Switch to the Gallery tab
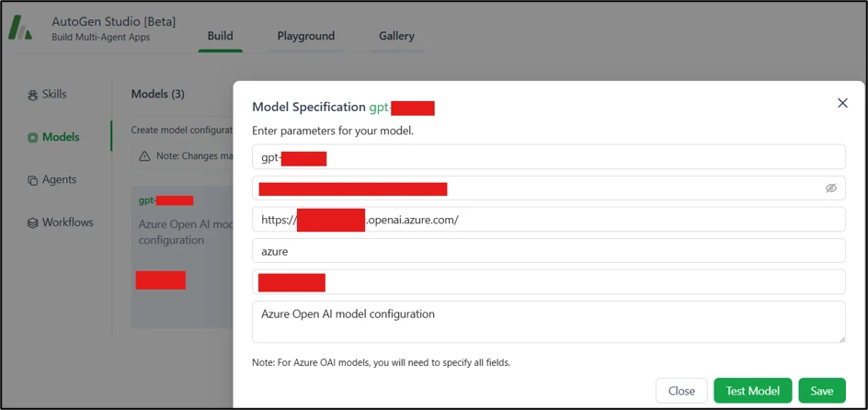 coord(396,36)
